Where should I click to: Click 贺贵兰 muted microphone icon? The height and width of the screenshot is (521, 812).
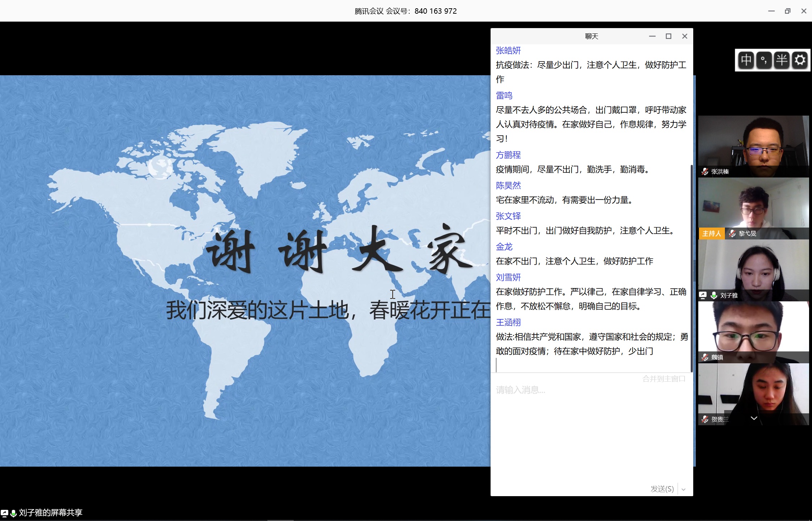tap(705, 419)
